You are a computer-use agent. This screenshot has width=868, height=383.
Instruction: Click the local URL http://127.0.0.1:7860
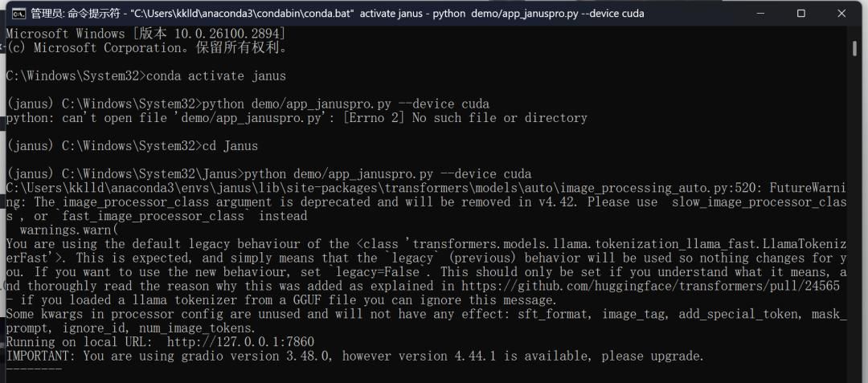pos(241,342)
